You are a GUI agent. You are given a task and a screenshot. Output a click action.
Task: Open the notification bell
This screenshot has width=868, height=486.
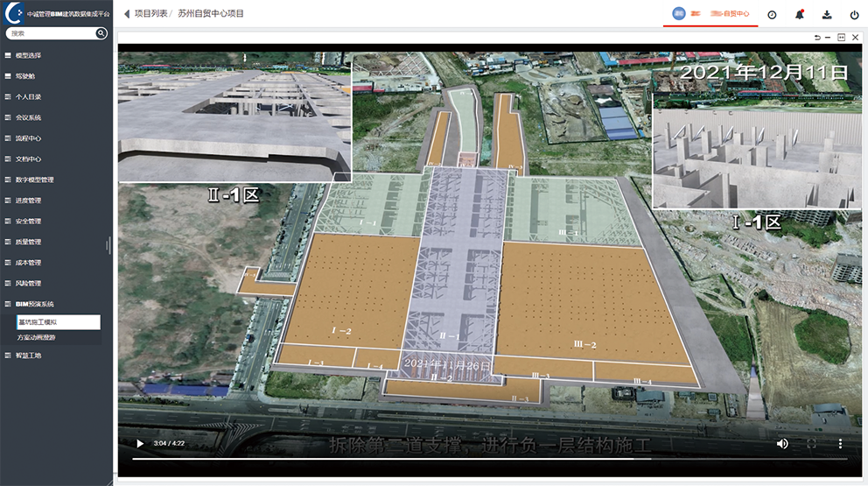pyautogui.click(x=800, y=15)
